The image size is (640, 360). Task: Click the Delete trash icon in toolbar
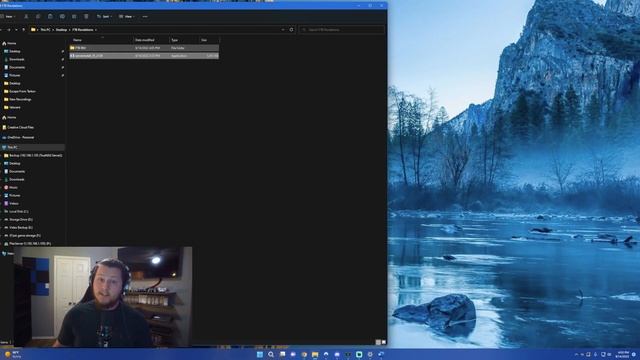[x=86, y=17]
